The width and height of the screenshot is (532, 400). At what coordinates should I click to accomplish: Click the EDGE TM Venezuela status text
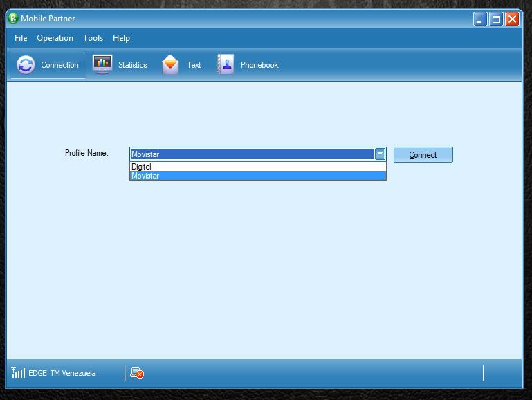[62, 373]
